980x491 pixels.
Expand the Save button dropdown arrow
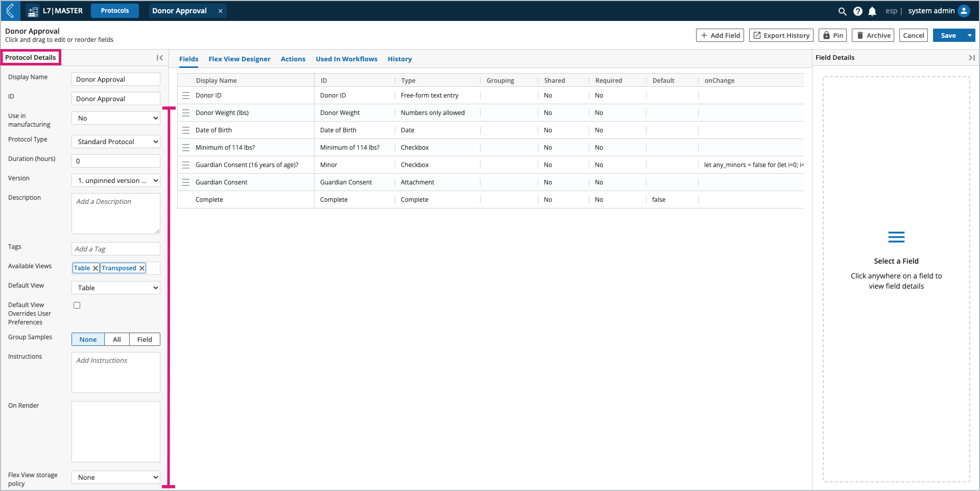point(969,35)
